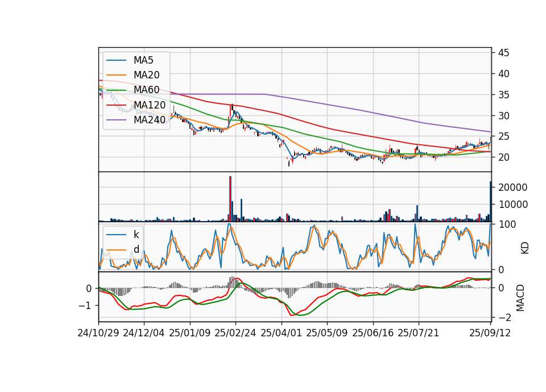Screen dimensions: 546x392
Task: Click the MACD axis title
Action: tap(520, 298)
